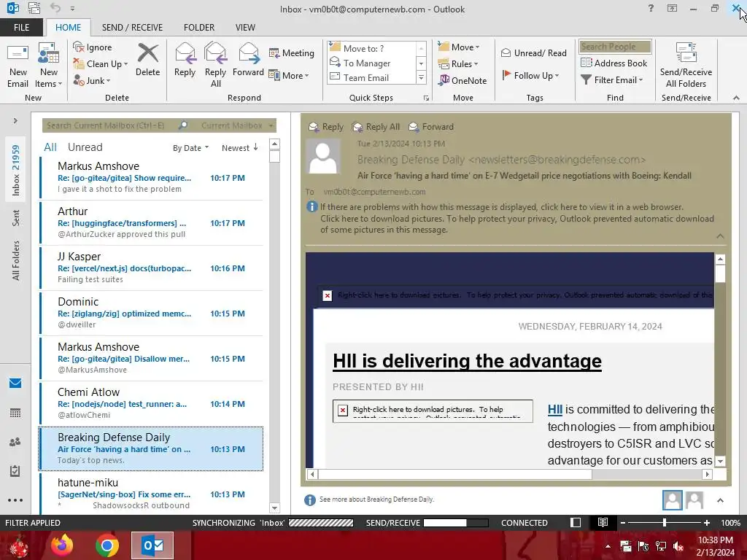The image size is (747, 560).
Task: Switch to the FOLDER tab
Action: coord(199,28)
